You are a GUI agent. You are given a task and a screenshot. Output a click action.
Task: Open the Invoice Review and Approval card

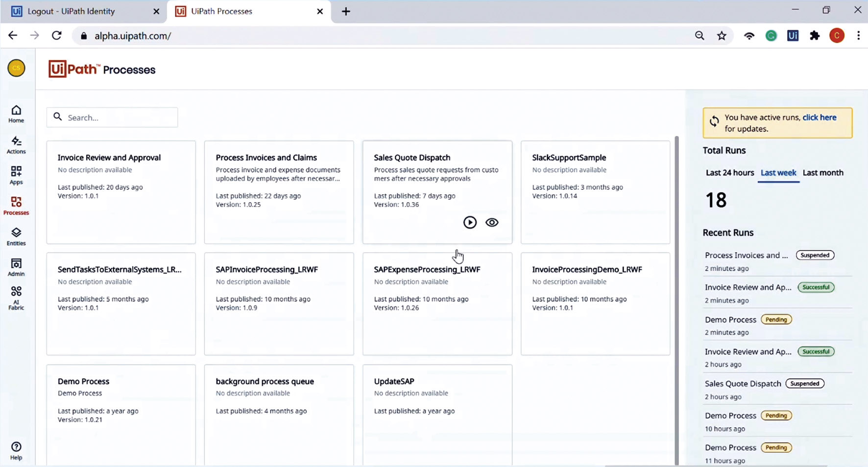click(121, 192)
